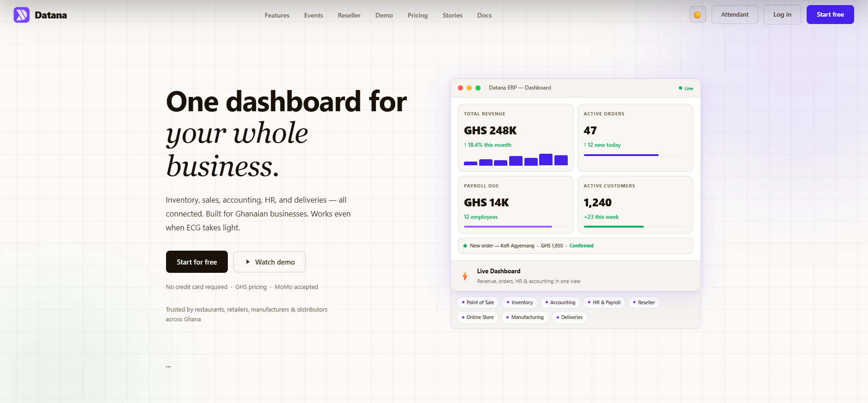Viewport: 868px width, 403px height.
Task: Click the Log in button
Action: pos(782,15)
